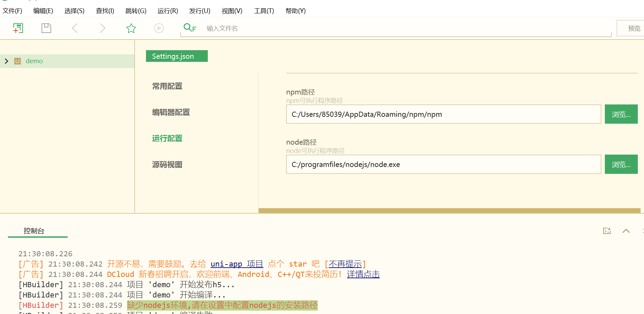
Task: Click the save file icon
Action: [46, 28]
